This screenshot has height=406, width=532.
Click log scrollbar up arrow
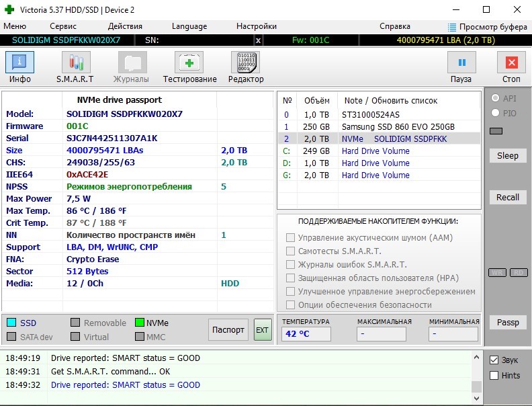pyautogui.click(x=476, y=358)
